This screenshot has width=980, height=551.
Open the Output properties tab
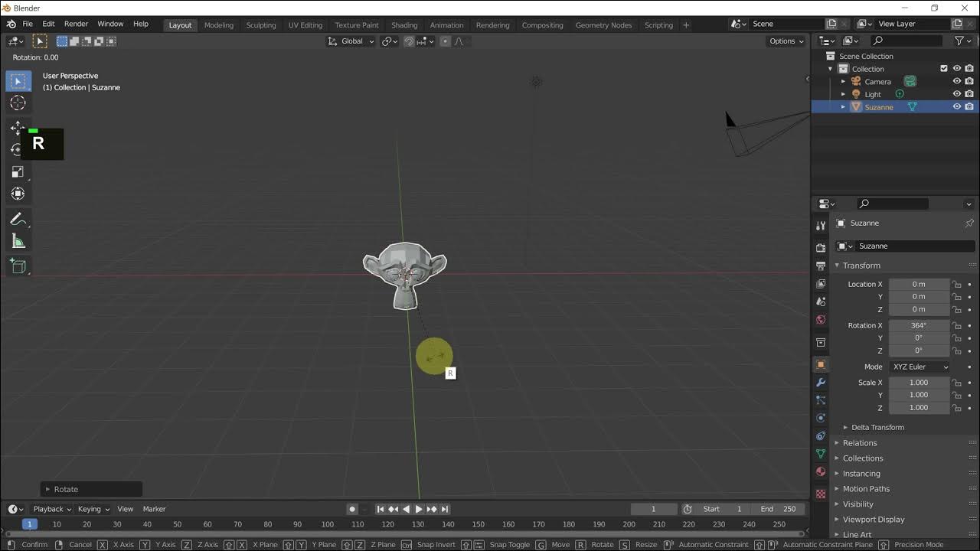[x=821, y=266]
